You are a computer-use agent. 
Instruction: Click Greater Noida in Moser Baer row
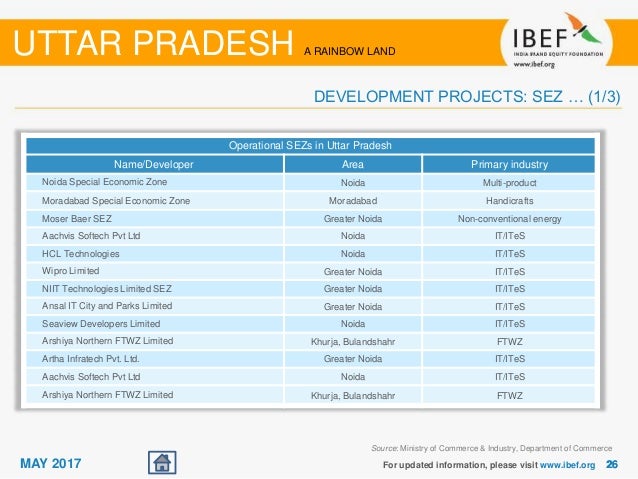pyautogui.click(x=353, y=219)
